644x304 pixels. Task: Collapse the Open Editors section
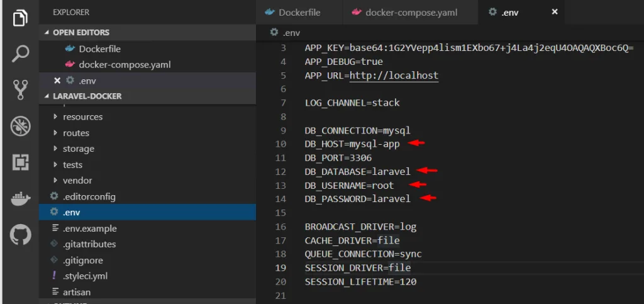147,33
